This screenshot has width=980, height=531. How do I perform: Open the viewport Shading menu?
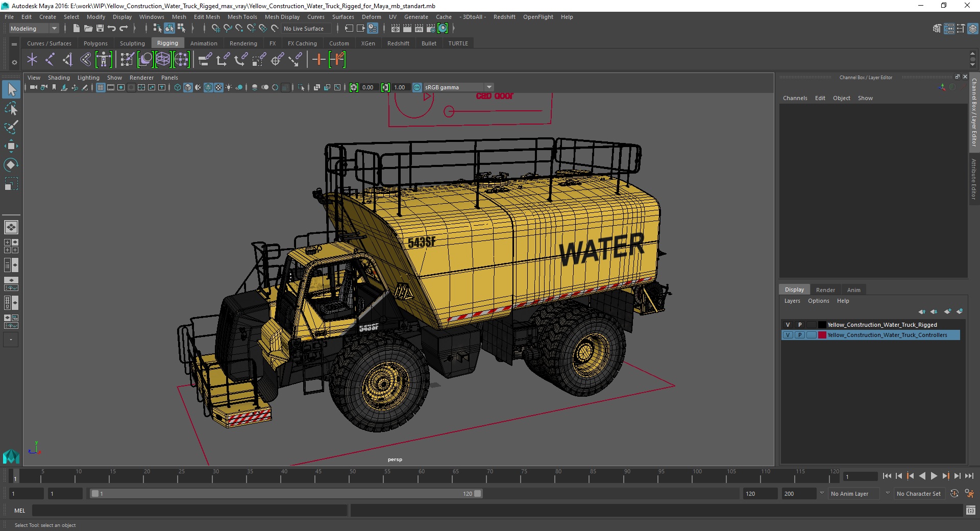[x=59, y=78]
